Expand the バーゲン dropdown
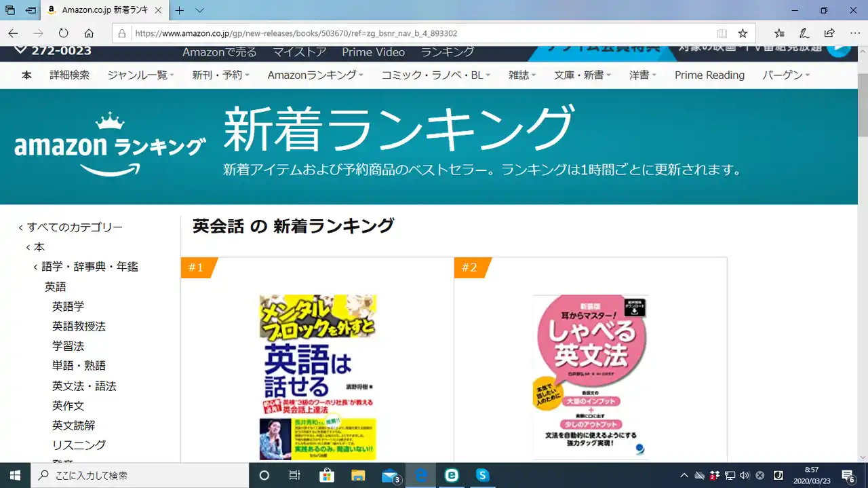This screenshot has height=488, width=868. (x=786, y=75)
